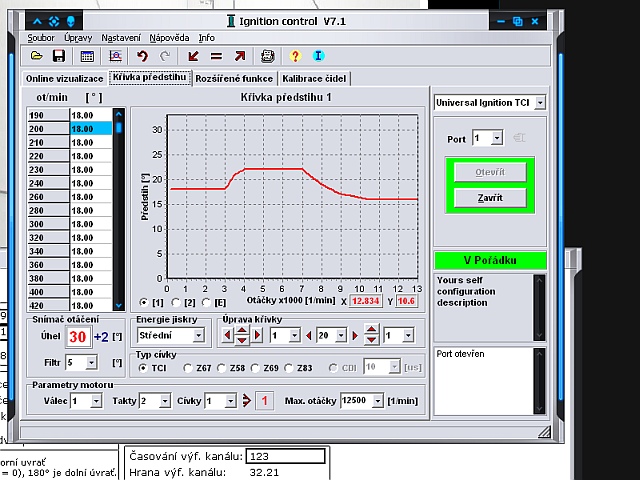Switch to Online vizualizace tab
640x480 pixels.
point(64,78)
